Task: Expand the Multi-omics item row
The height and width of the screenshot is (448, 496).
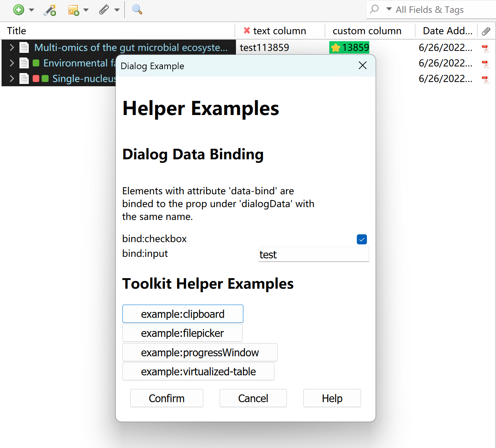Action: [x=12, y=47]
